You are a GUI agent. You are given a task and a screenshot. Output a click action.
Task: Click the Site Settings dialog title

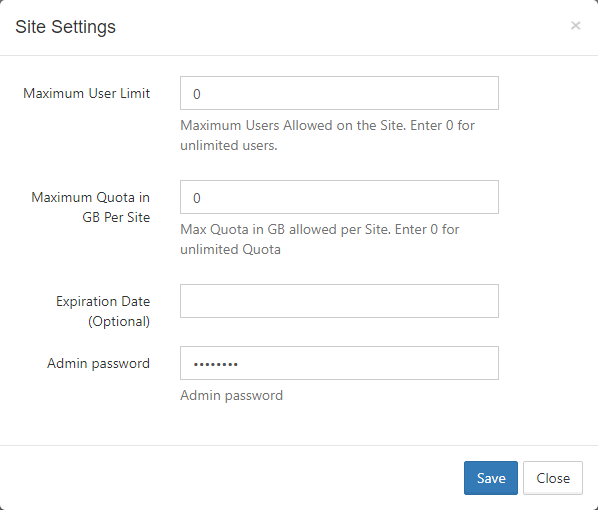65,27
